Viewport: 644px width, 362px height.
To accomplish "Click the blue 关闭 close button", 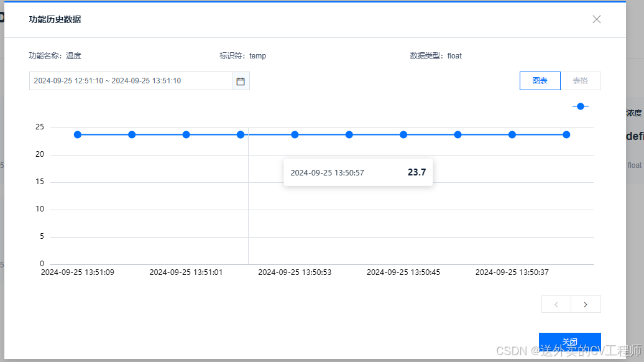I will coord(569,342).
